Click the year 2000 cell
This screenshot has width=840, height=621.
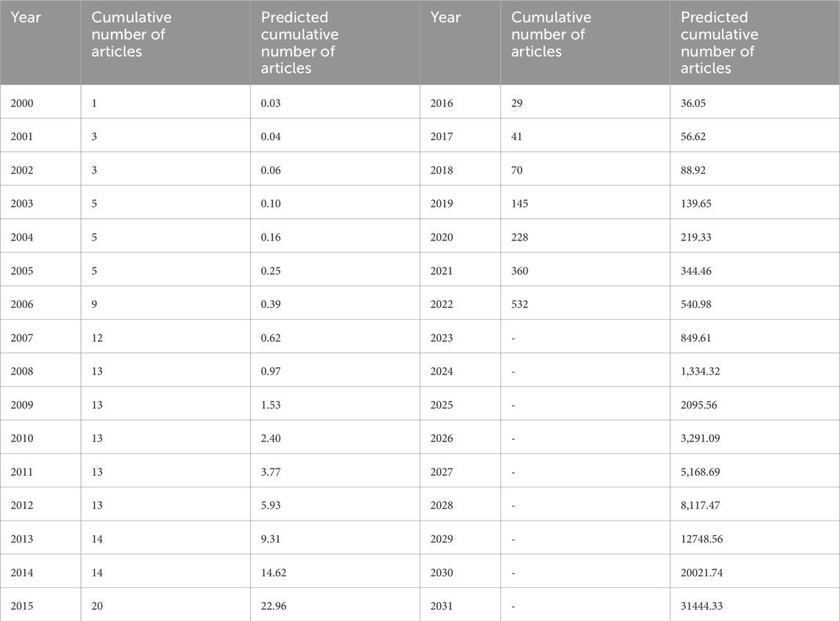(x=23, y=103)
